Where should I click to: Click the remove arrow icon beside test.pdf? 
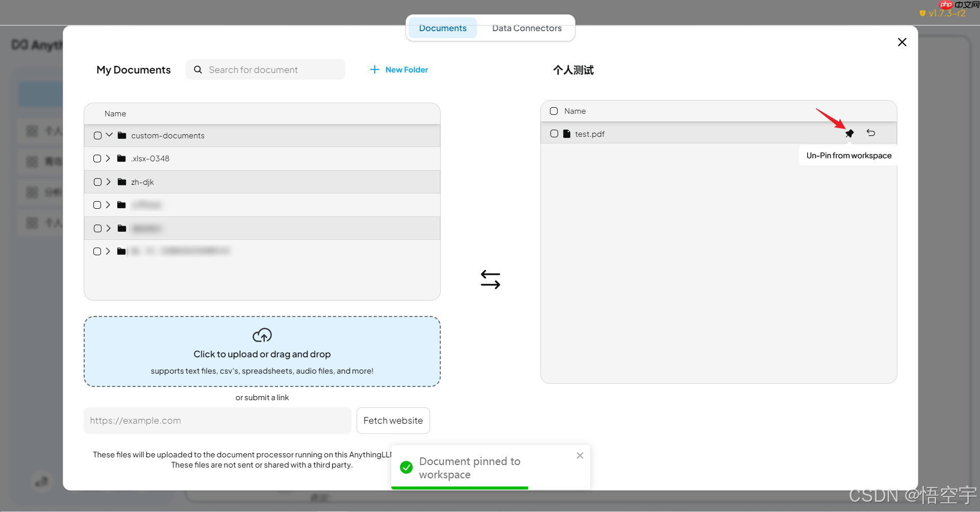click(871, 133)
